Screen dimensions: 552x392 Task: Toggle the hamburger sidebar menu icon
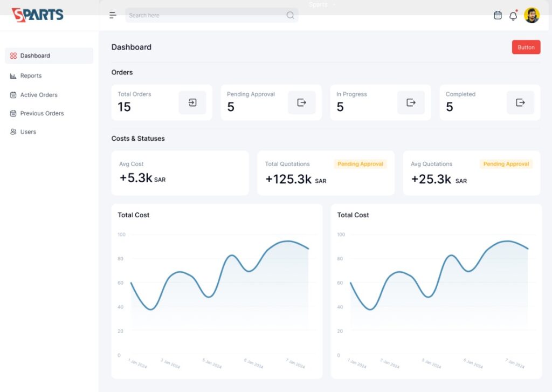coord(113,15)
